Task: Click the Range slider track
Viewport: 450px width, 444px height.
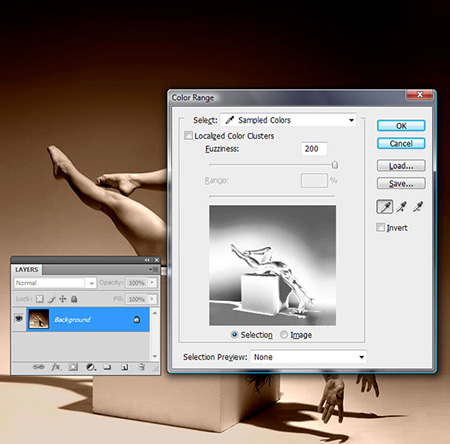Action: pos(272,196)
